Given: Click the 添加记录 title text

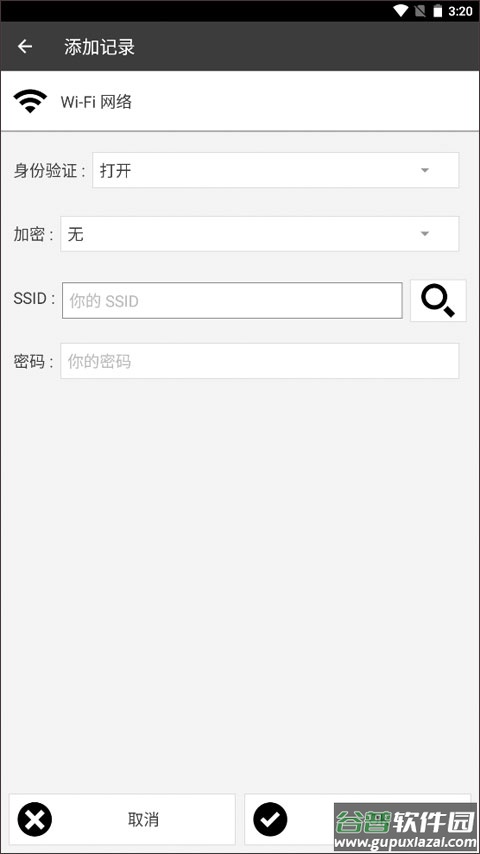Looking at the screenshot, I should 99,47.
